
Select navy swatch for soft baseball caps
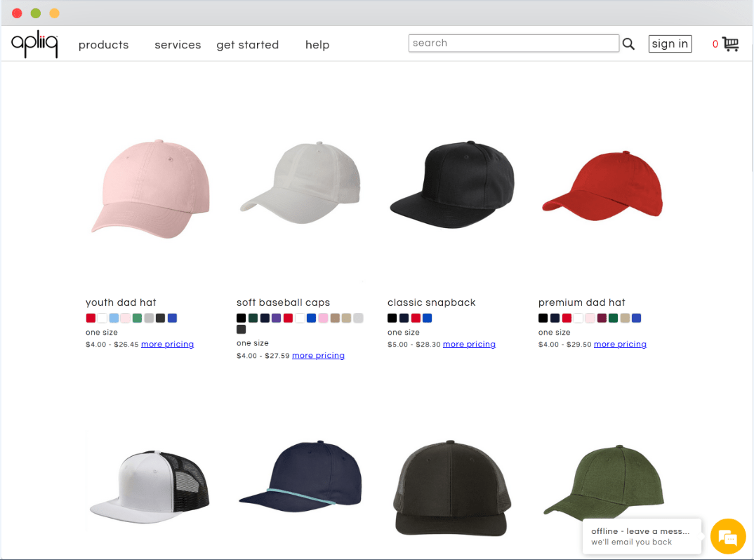[x=265, y=318]
